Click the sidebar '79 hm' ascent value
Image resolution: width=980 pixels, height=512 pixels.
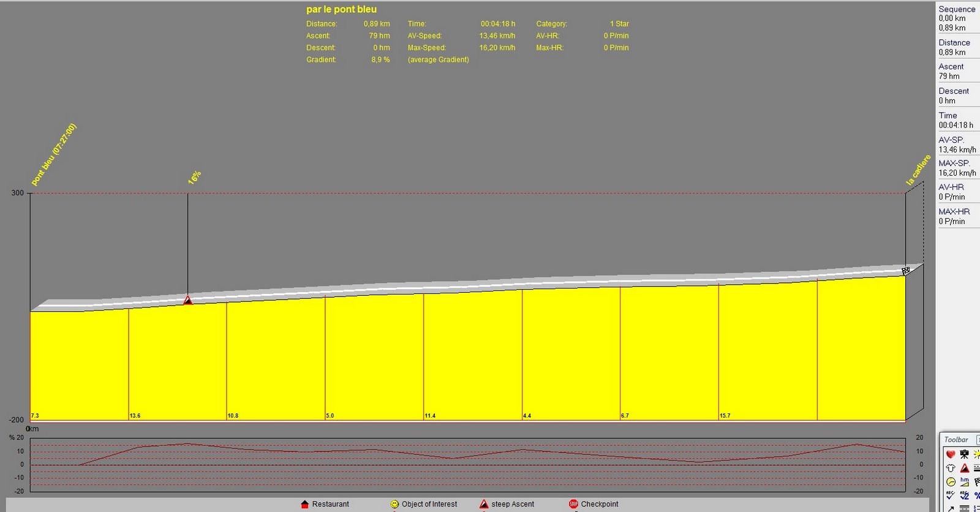(949, 76)
